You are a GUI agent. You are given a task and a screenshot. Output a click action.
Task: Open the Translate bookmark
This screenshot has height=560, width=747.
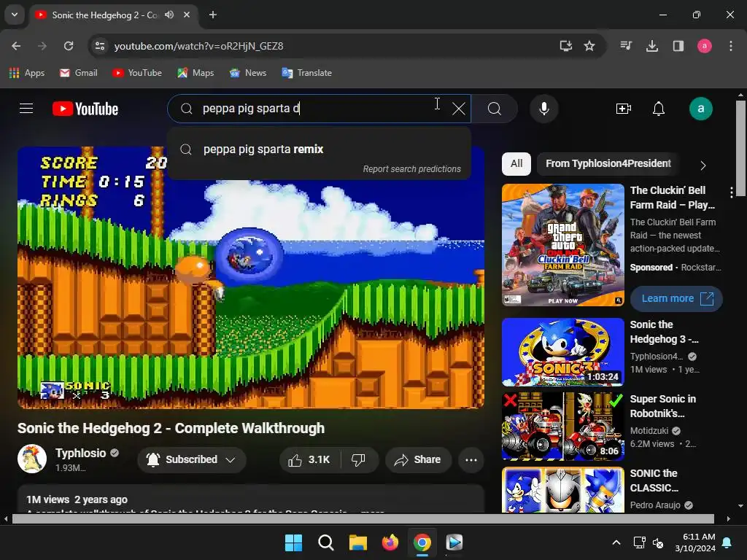307,73
